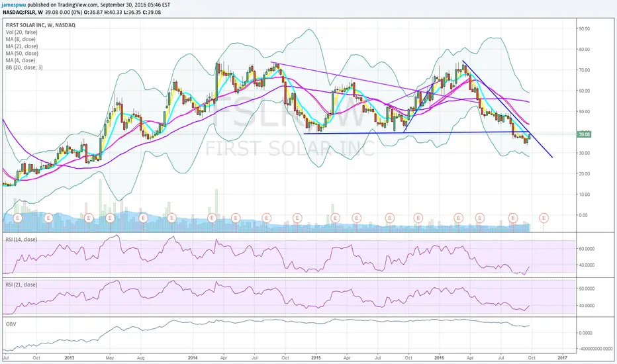Select the Vol (20, false) indicator label
This screenshot has width=617, height=364.
pyautogui.click(x=22, y=32)
